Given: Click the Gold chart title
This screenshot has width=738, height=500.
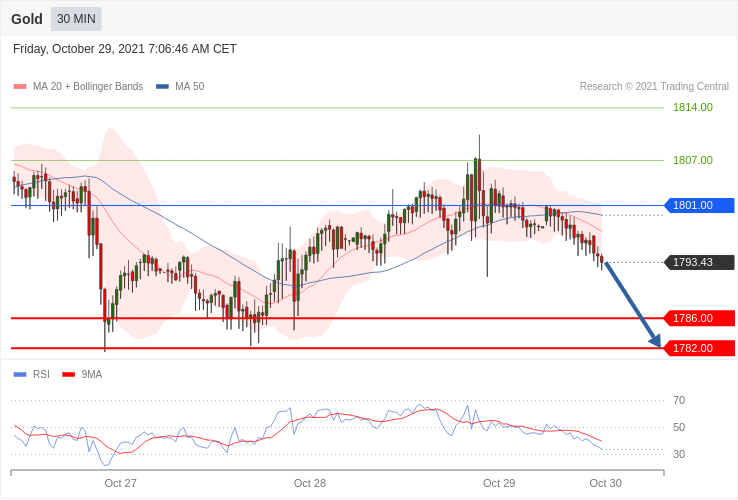Looking at the screenshot, I should 27,19.
